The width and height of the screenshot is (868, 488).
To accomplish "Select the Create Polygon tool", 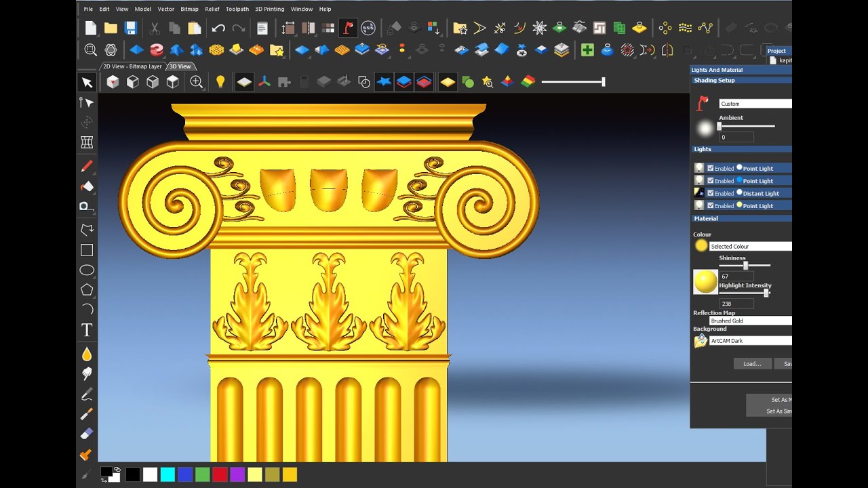I will point(87,290).
